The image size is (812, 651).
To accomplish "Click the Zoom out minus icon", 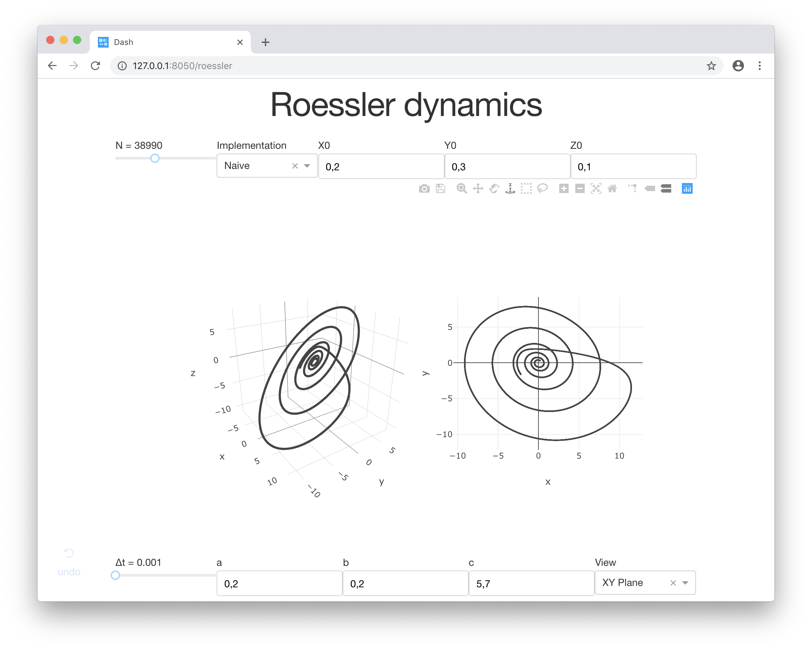I will pyautogui.click(x=580, y=189).
